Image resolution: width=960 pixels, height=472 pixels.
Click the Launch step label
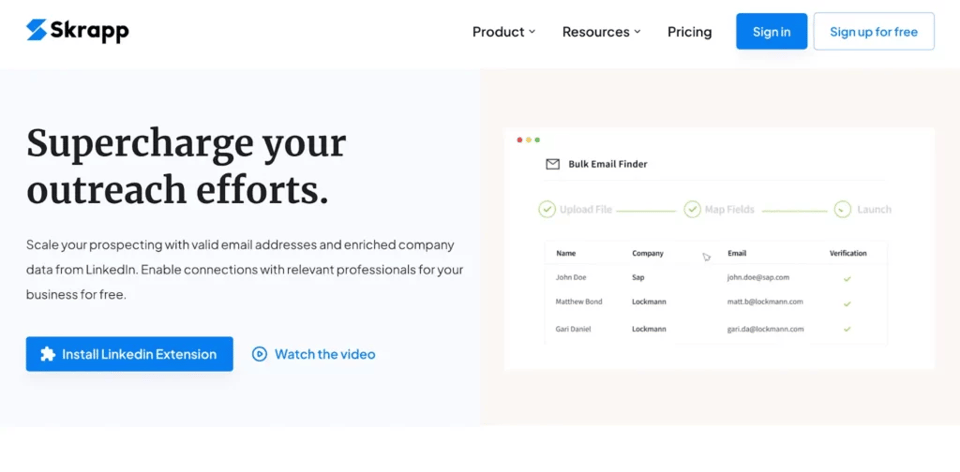[x=874, y=209]
